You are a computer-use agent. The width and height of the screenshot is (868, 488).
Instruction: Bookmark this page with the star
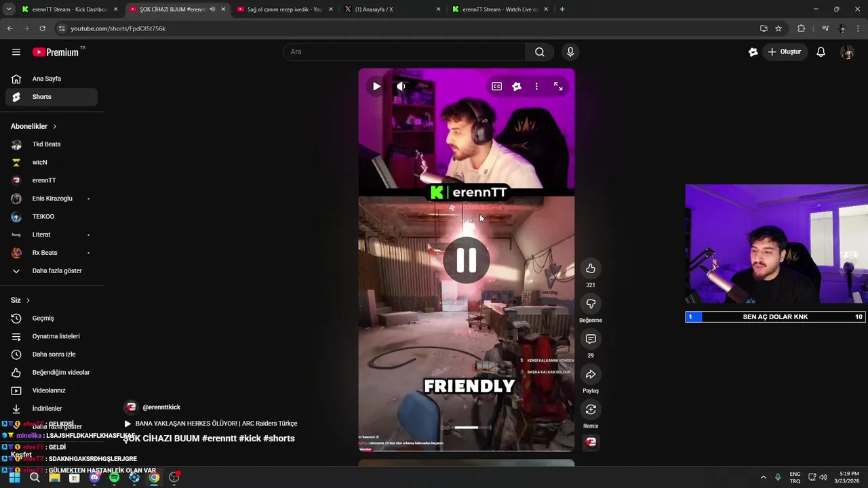pyautogui.click(x=778, y=28)
